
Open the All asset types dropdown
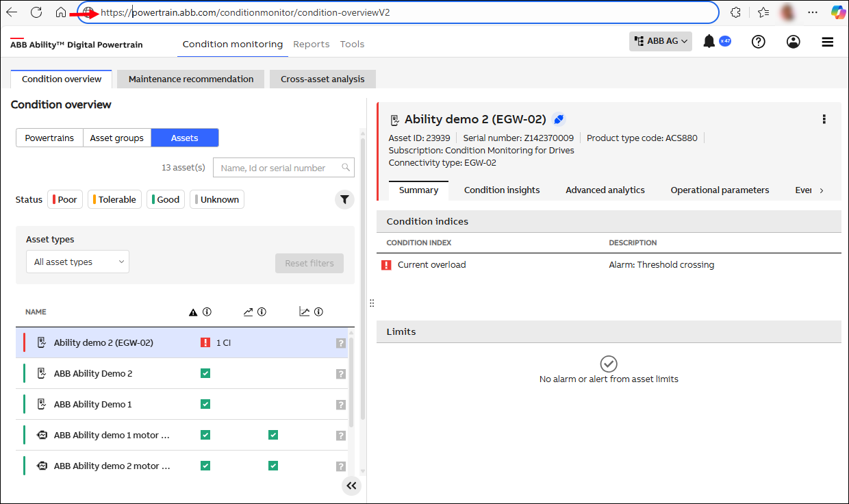77,262
